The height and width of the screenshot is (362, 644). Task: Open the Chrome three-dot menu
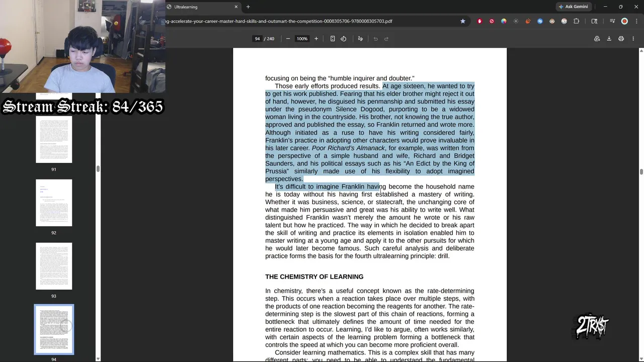click(635, 21)
